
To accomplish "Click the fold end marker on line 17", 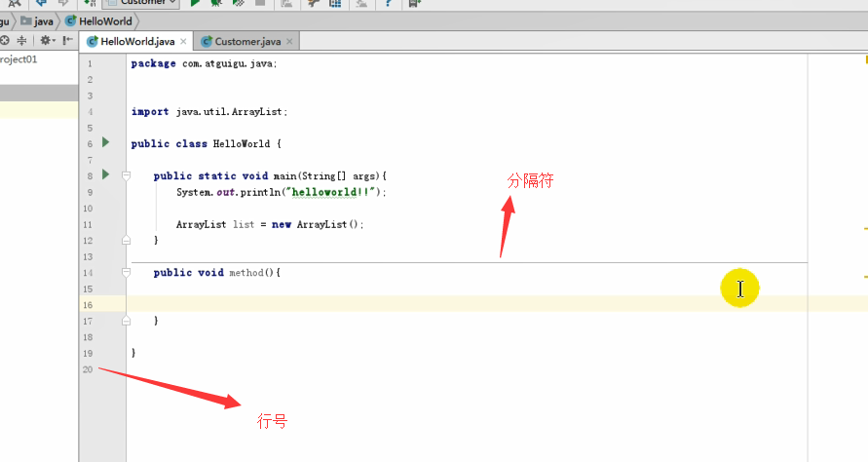I will coord(127,321).
